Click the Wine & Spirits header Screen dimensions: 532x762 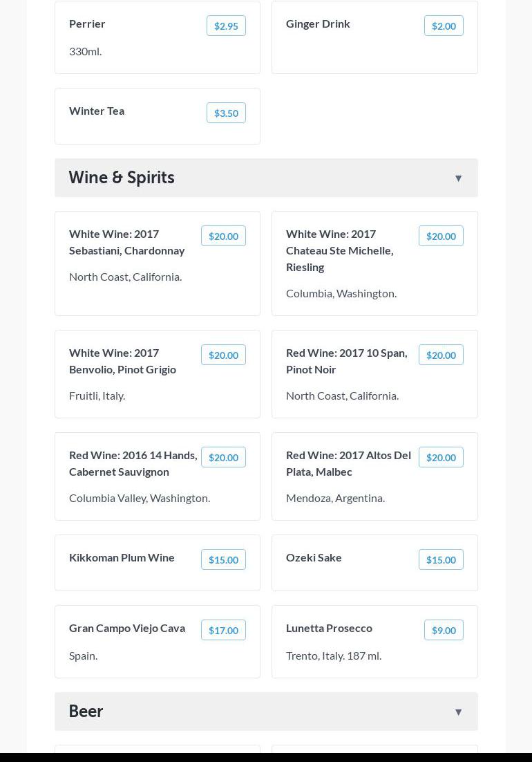pyautogui.click(x=122, y=178)
